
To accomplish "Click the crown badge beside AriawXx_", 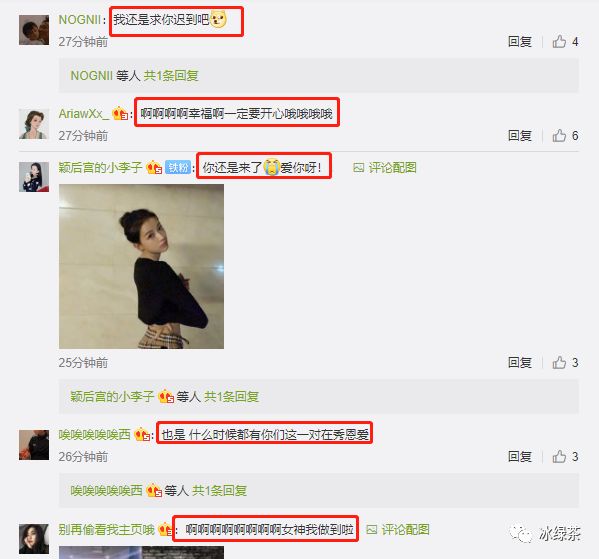I will tap(120, 113).
